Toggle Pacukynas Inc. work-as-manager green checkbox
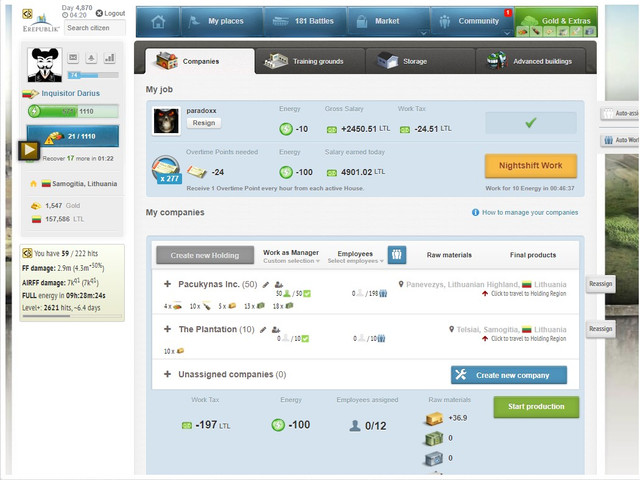The width and height of the screenshot is (640, 480). click(x=307, y=293)
